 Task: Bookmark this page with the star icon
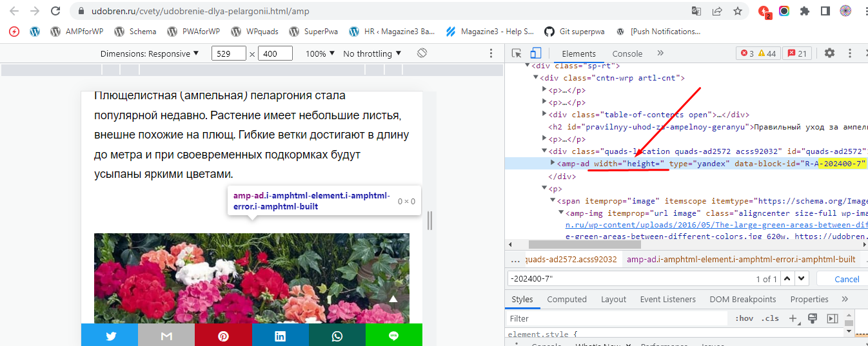click(x=737, y=11)
